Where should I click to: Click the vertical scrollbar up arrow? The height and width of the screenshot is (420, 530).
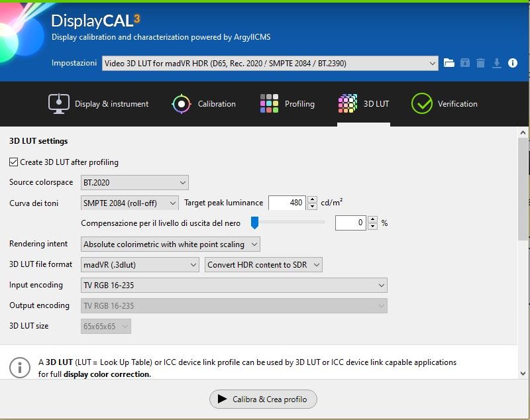[x=523, y=132]
